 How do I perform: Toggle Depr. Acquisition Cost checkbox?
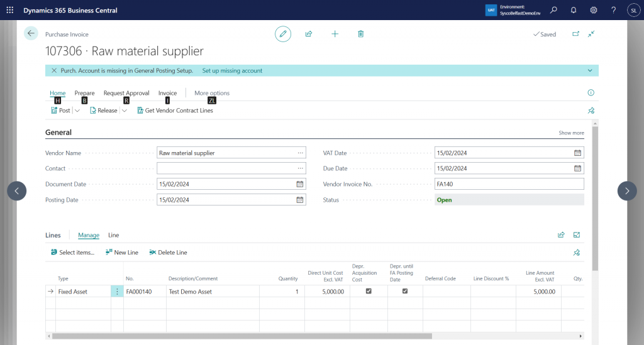(369, 291)
